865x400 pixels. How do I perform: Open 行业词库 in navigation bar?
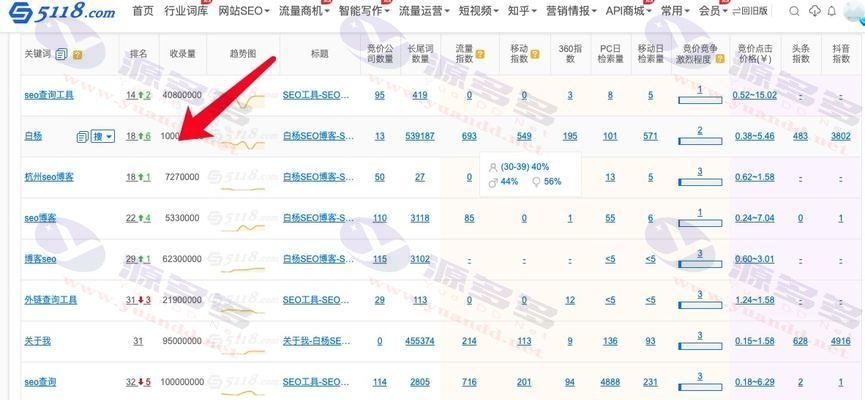pyautogui.click(x=186, y=10)
